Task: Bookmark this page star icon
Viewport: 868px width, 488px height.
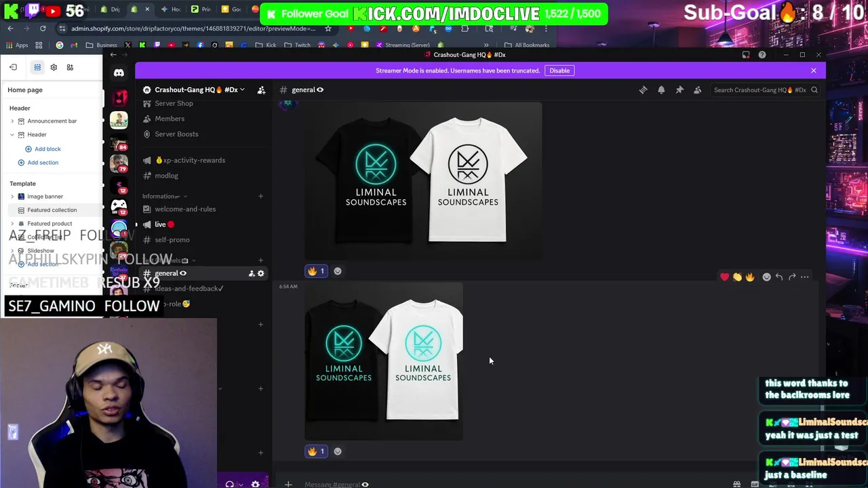Action: point(328,28)
